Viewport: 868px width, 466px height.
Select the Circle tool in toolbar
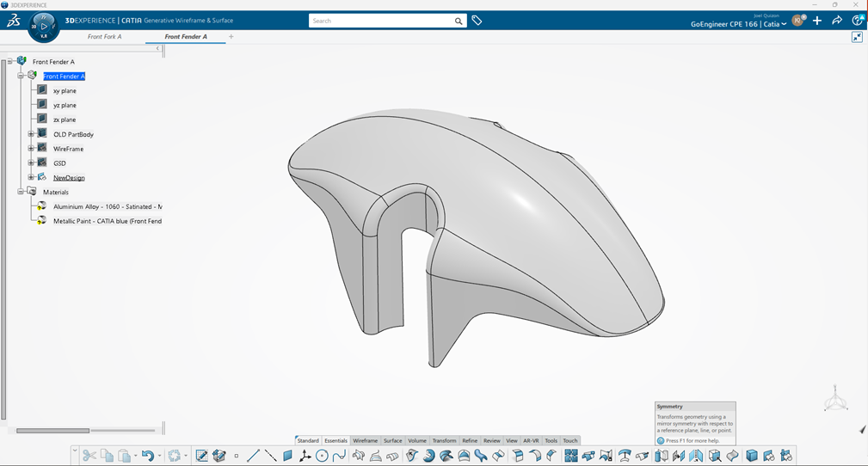[322, 456]
